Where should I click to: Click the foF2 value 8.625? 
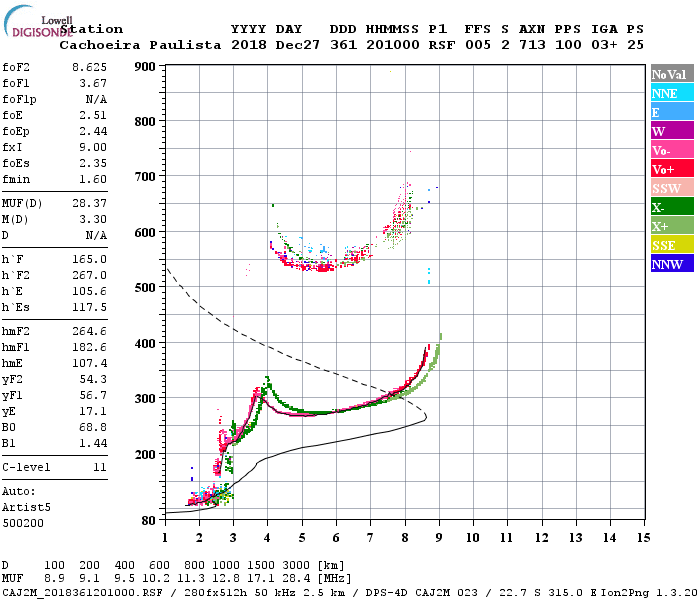[89, 67]
